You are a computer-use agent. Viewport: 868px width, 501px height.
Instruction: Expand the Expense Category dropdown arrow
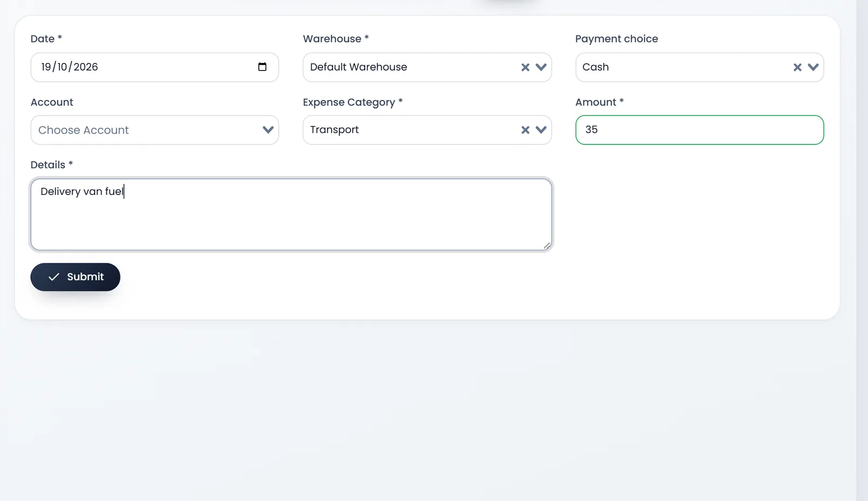point(541,130)
